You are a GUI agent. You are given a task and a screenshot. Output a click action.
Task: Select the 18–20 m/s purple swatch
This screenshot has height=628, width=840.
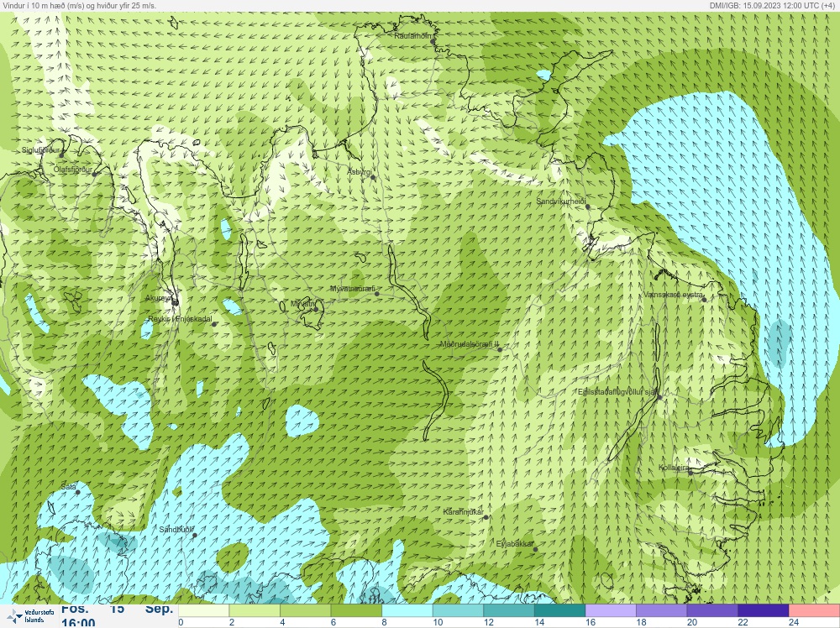(x=662, y=611)
